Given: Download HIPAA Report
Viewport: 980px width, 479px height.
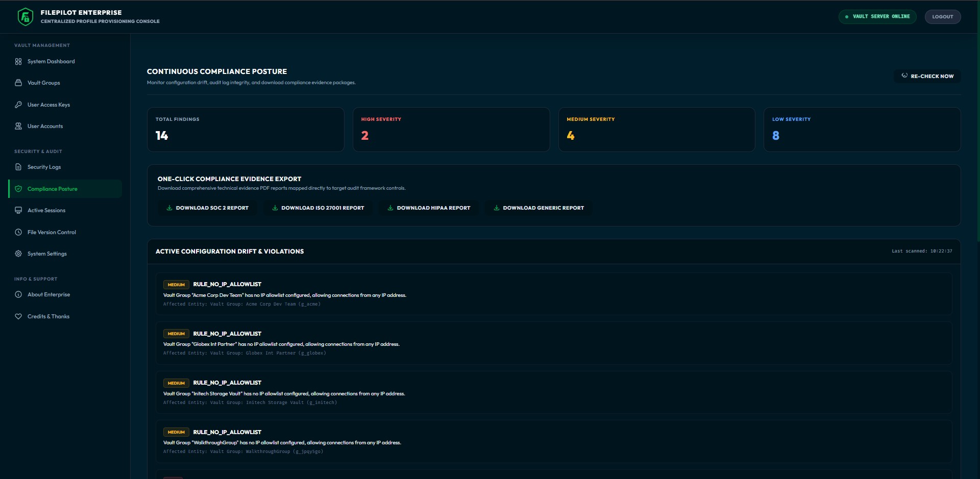Looking at the screenshot, I should pos(429,208).
